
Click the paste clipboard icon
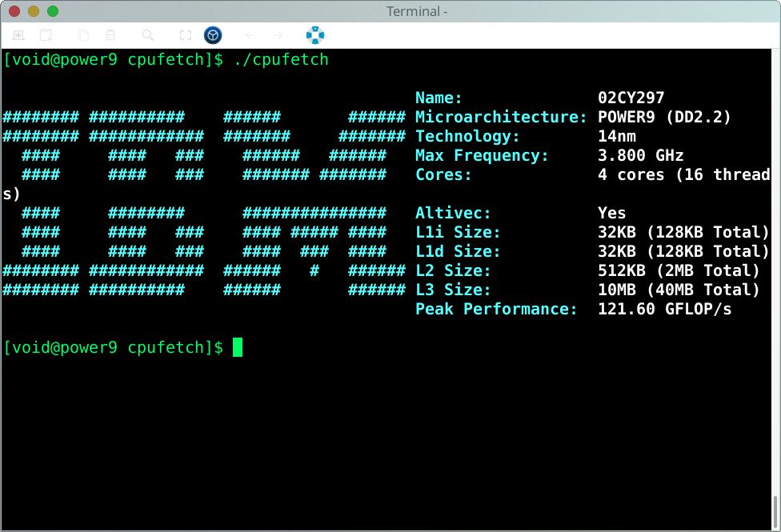coord(110,35)
